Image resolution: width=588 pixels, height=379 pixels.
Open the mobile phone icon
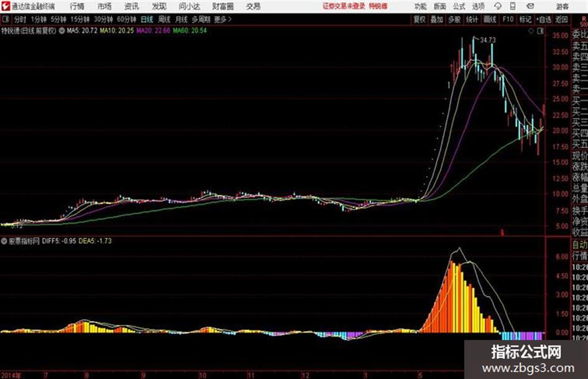click(x=513, y=6)
